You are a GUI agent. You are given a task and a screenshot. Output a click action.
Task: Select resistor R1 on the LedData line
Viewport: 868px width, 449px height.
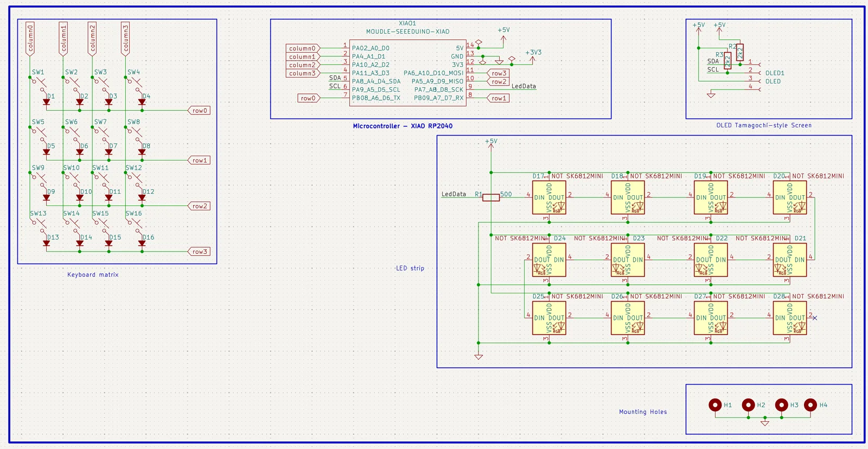click(x=491, y=198)
